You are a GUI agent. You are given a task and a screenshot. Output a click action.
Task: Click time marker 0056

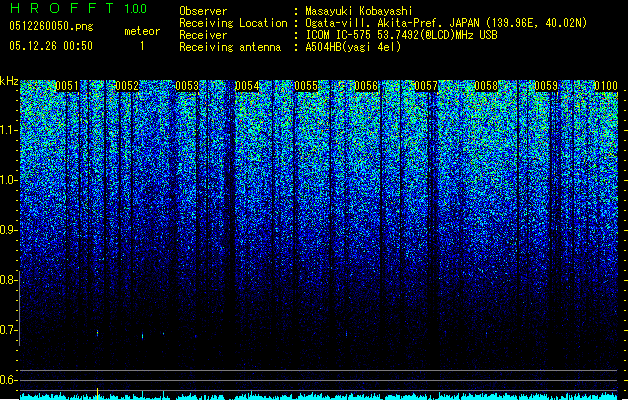[x=366, y=86]
